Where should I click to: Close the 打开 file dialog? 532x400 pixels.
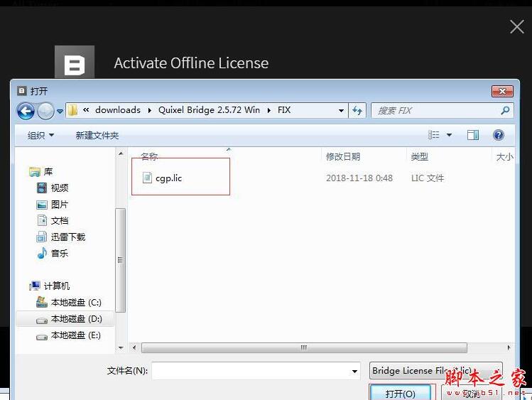click(x=502, y=91)
